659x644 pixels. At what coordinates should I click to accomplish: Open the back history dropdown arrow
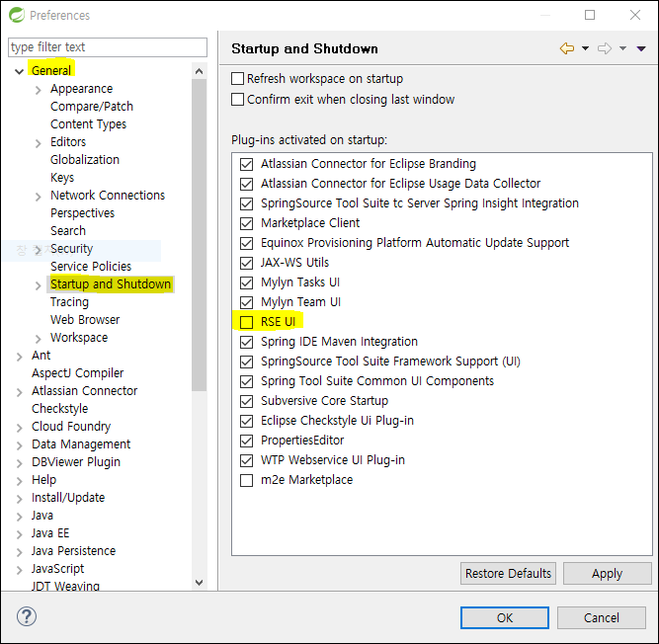585,48
